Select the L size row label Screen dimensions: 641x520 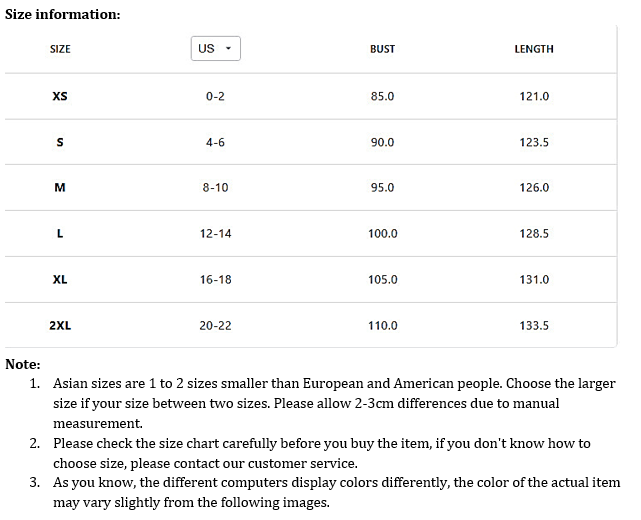pos(60,234)
